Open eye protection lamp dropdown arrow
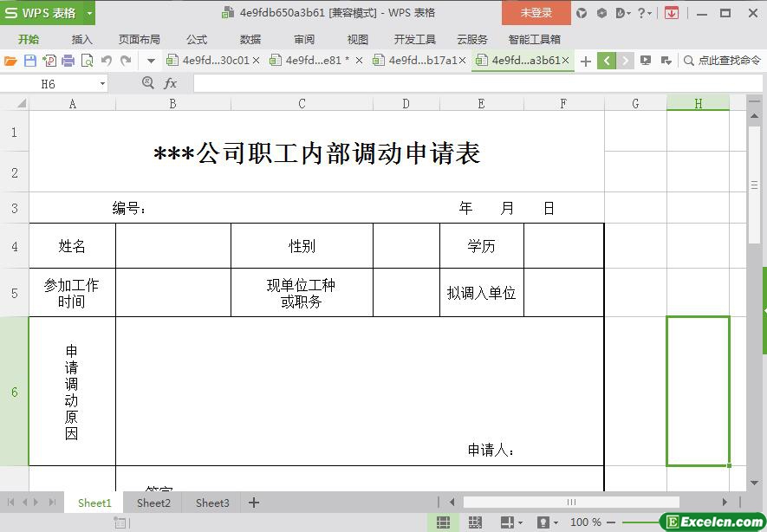The image size is (767, 532). (556, 522)
